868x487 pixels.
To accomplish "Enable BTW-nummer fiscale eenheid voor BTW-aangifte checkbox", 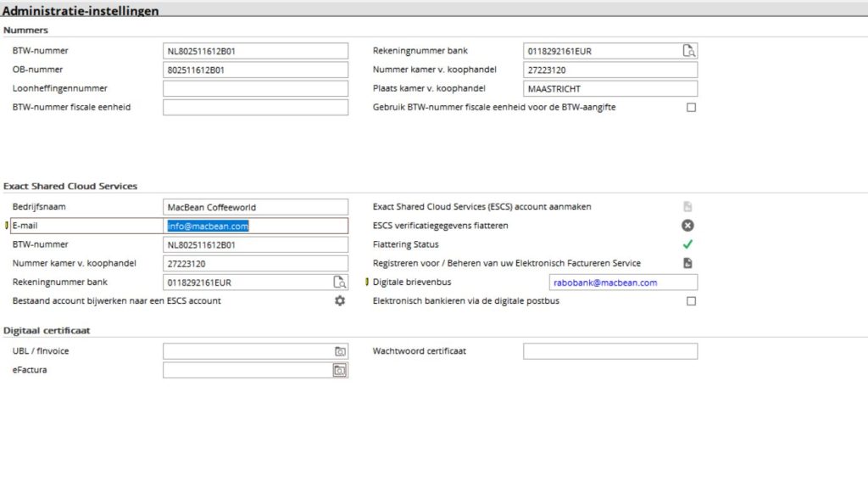I will click(x=691, y=108).
